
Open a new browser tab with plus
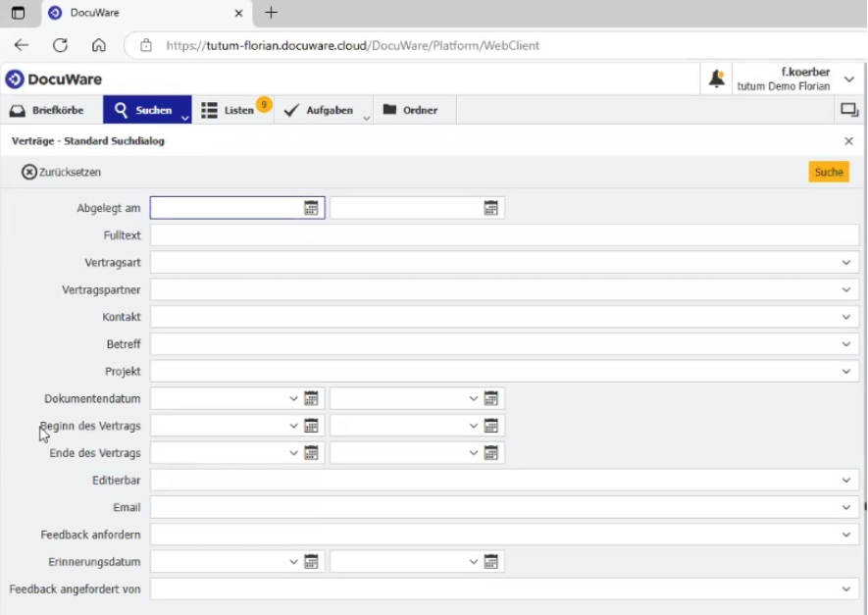[x=272, y=13]
